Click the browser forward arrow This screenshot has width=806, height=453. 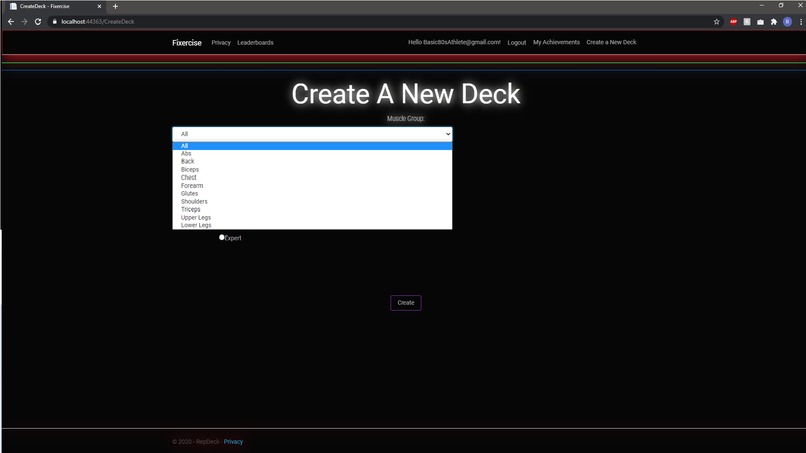[24, 22]
